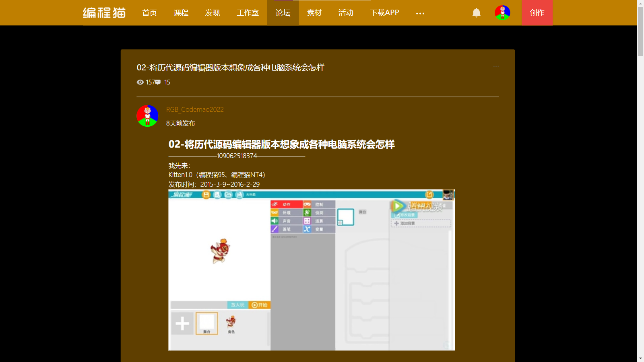This screenshot has width=644, height=362.
Task: Click the scrollbar up arrow
Action: coord(640,3)
